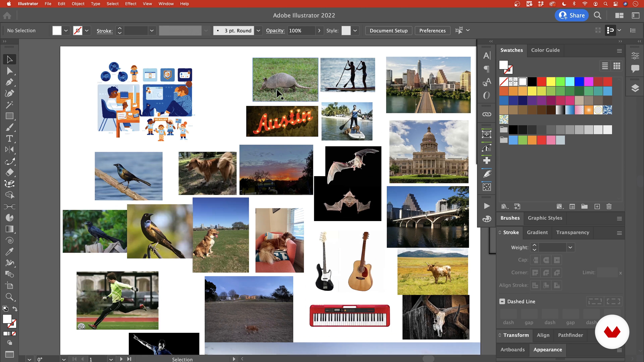The width and height of the screenshot is (644, 362).
Task: Switch to the Color Guide tab
Action: 545,50
